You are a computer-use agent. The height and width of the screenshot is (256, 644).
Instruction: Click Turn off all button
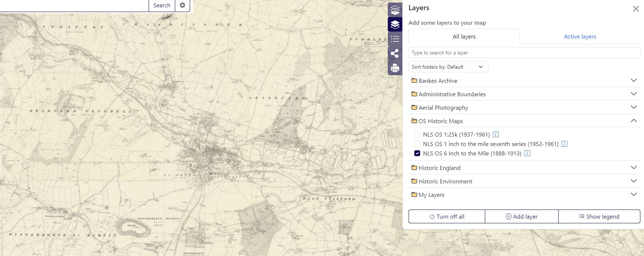(447, 216)
